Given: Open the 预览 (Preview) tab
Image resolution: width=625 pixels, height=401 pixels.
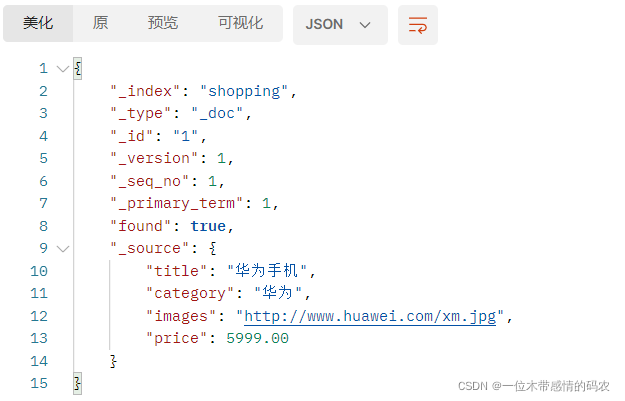Looking at the screenshot, I should click(x=163, y=24).
